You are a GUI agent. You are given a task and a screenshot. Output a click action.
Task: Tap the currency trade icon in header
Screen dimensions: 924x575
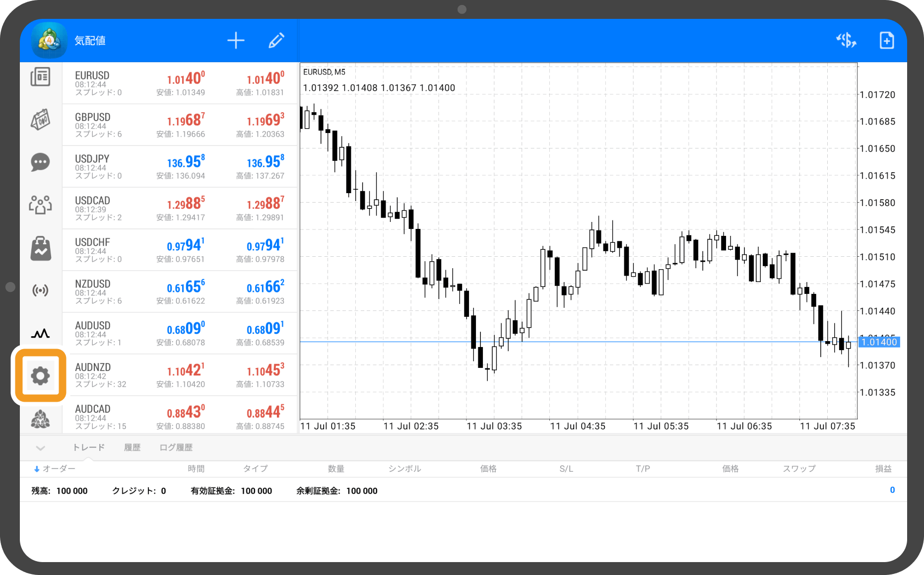tap(846, 40)
